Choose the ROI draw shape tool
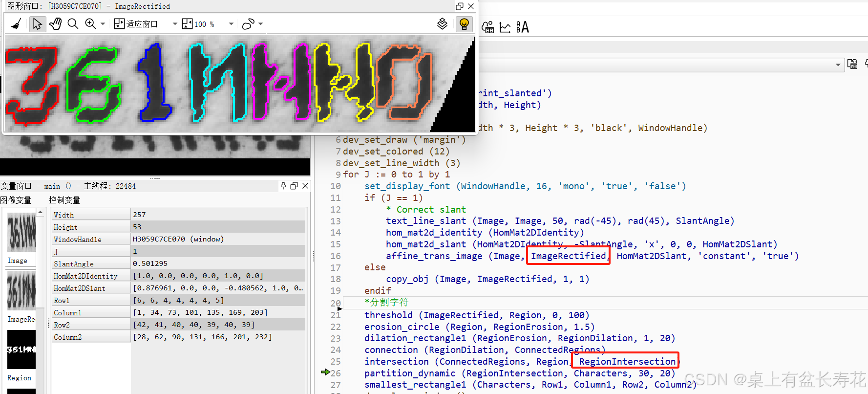The width and height of the screenshot is (868, 394). coord(248,24)
